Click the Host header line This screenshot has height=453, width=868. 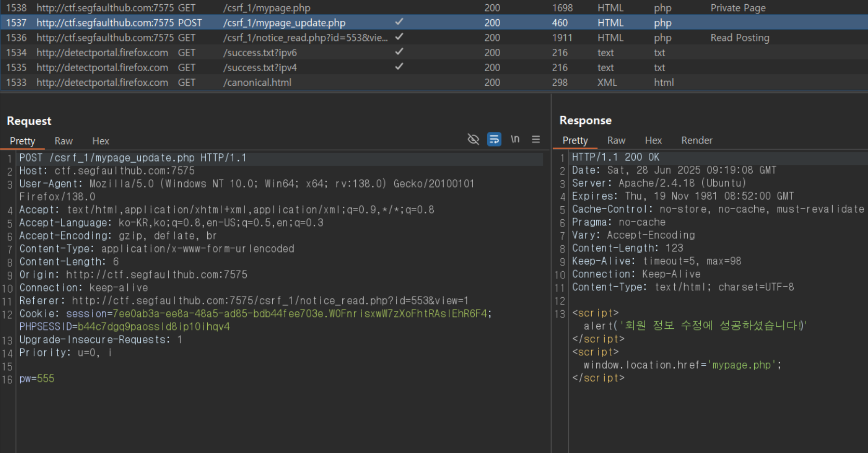[107, 171]
